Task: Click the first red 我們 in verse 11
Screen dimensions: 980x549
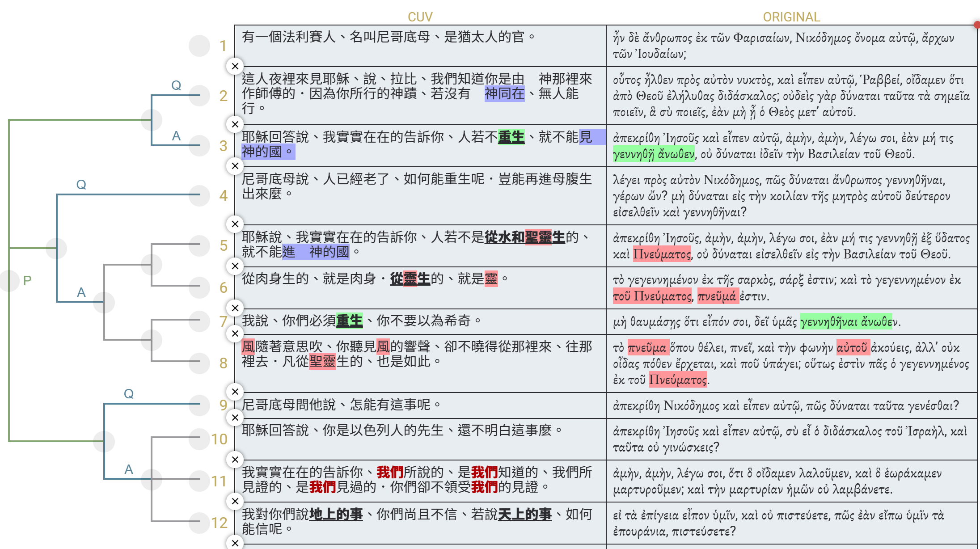Action: 390,472
